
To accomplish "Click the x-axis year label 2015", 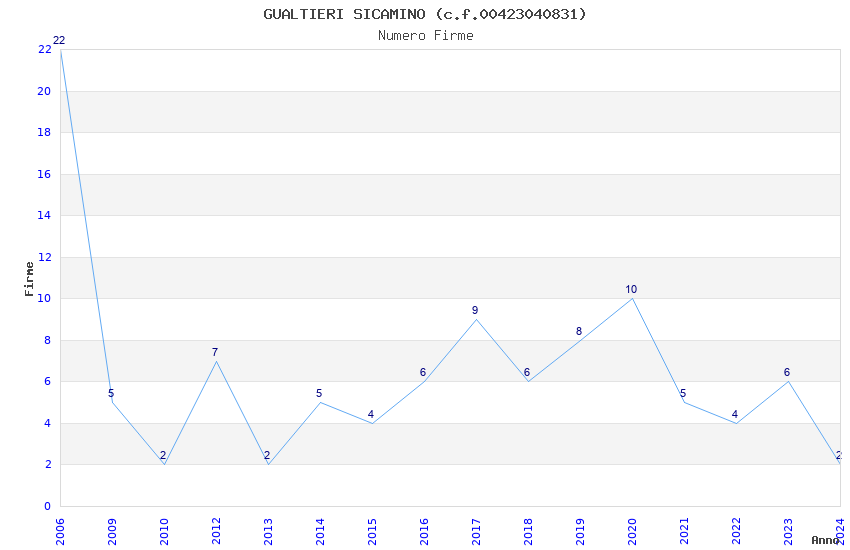I will (x=372, y=531).
